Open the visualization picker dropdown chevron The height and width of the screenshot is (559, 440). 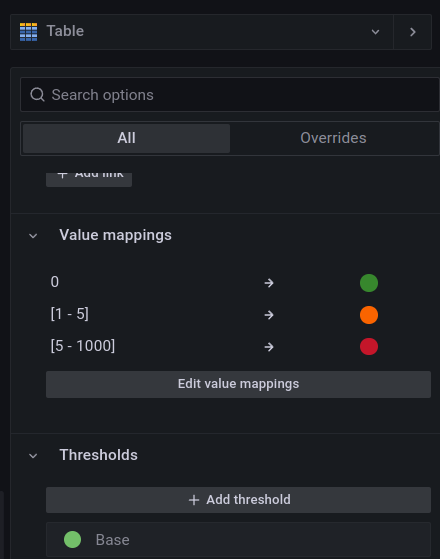pos(375,32)
